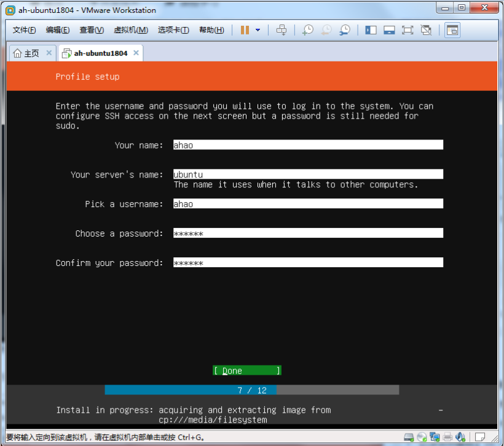The height and width of the screenshot is (446, 504).
Task: Click the network adapter status icon
Action: point(435,437)
